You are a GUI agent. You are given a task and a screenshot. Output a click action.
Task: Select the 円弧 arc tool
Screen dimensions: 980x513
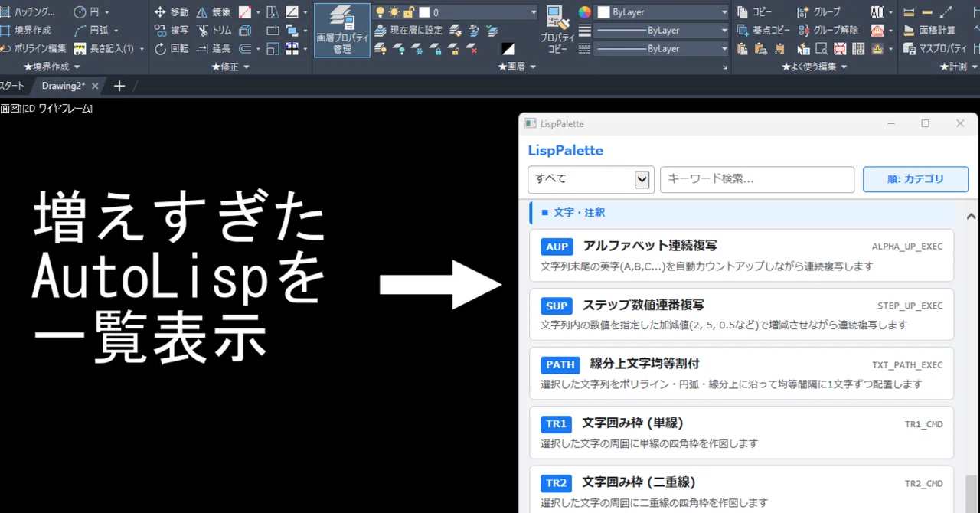(x=92, y=31)
